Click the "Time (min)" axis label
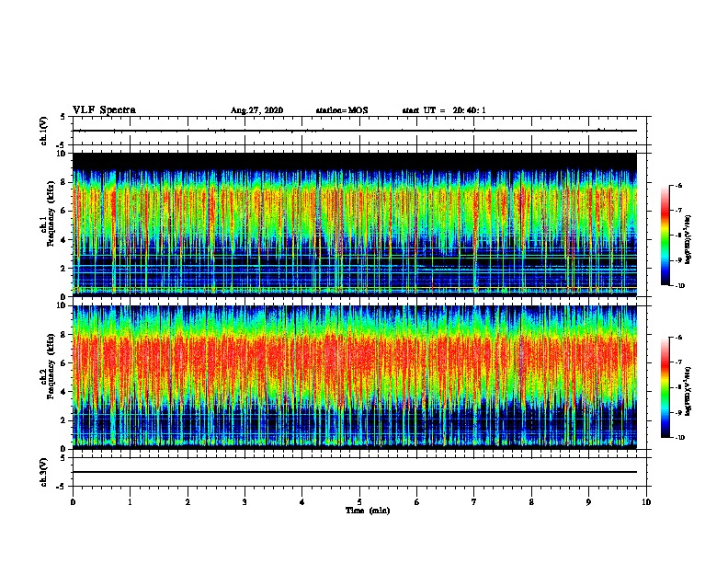 368,511
